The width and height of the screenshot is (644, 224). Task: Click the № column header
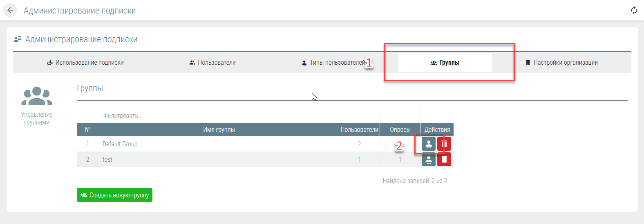tap(87, 129)
